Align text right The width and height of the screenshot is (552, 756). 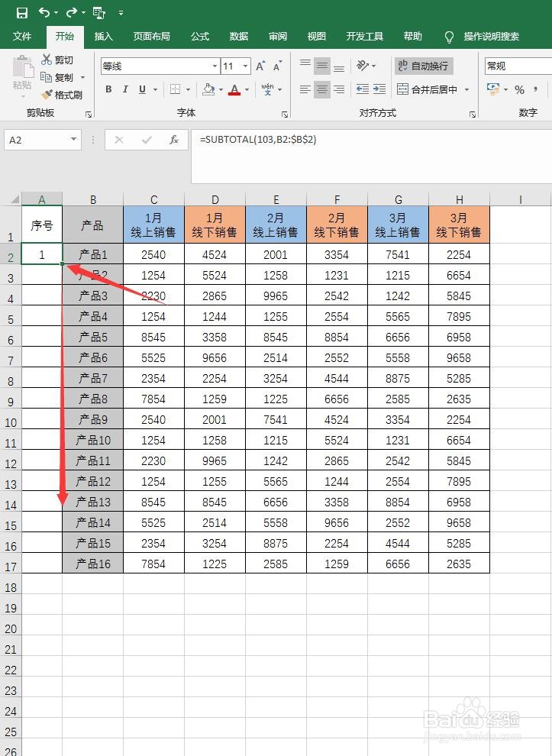339,89
